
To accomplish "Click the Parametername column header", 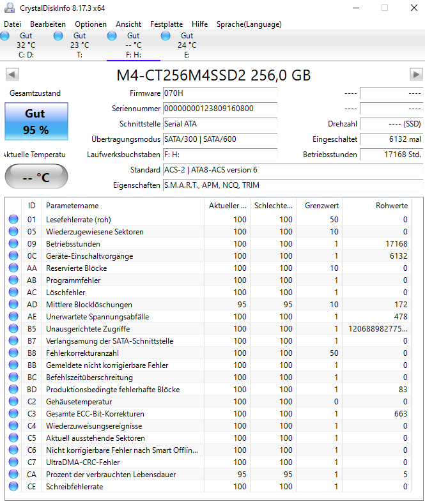I will (123, 206).
